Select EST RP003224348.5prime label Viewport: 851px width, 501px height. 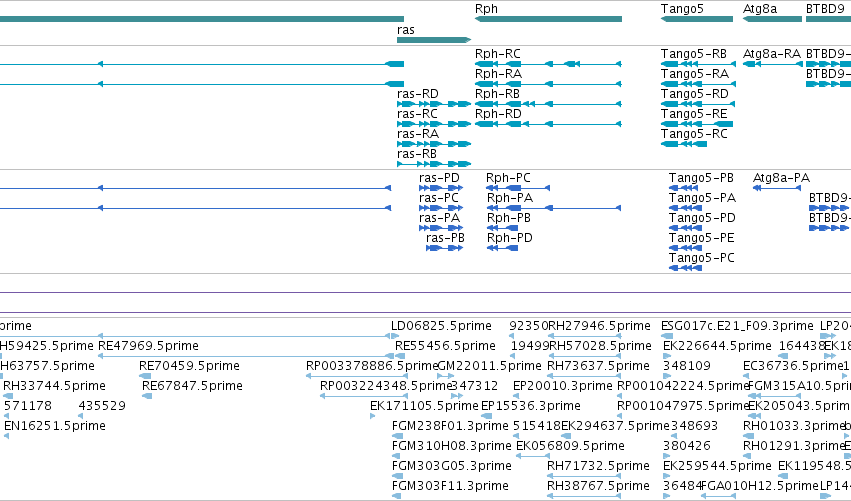pyautogui.click(x=385, y=386)
